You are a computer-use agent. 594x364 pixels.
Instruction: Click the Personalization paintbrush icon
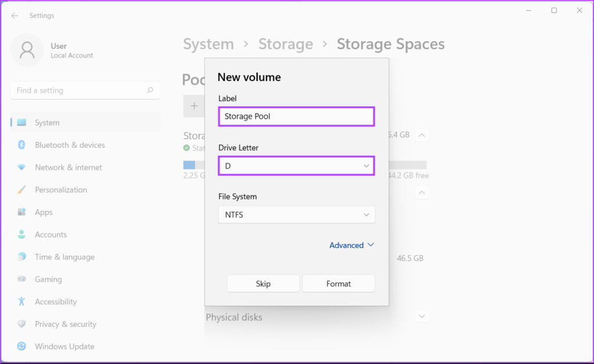[x=21, y=190]
